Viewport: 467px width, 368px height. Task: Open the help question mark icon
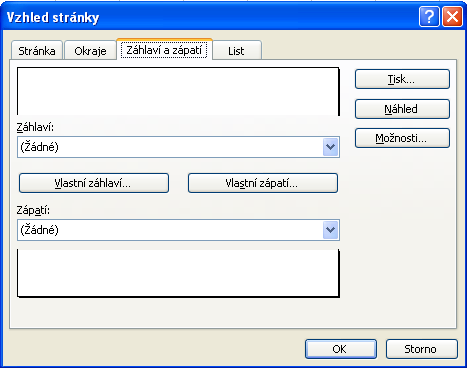429,16
